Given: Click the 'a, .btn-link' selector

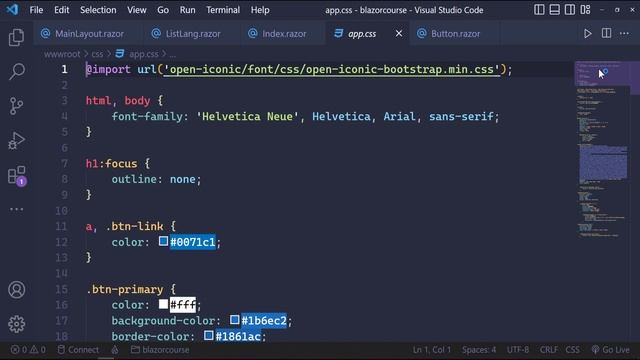Looking at the screenshot, I should coord(124,227).
